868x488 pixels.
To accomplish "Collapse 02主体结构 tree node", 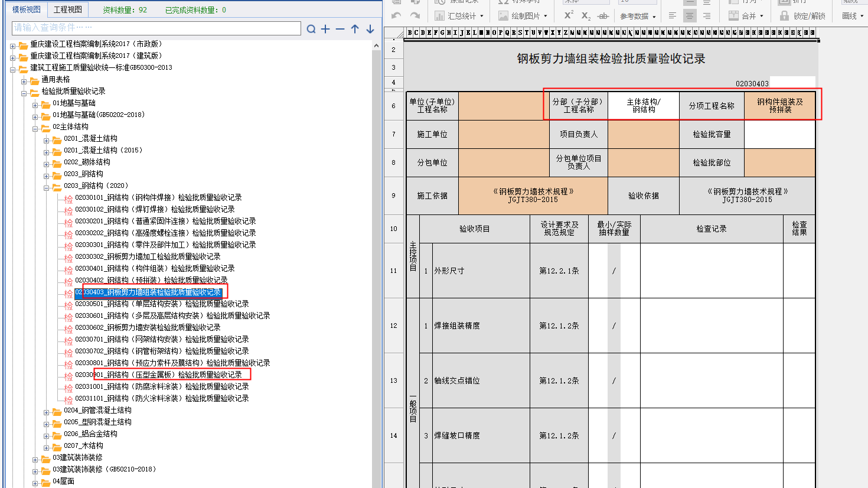I will [35, 128].
